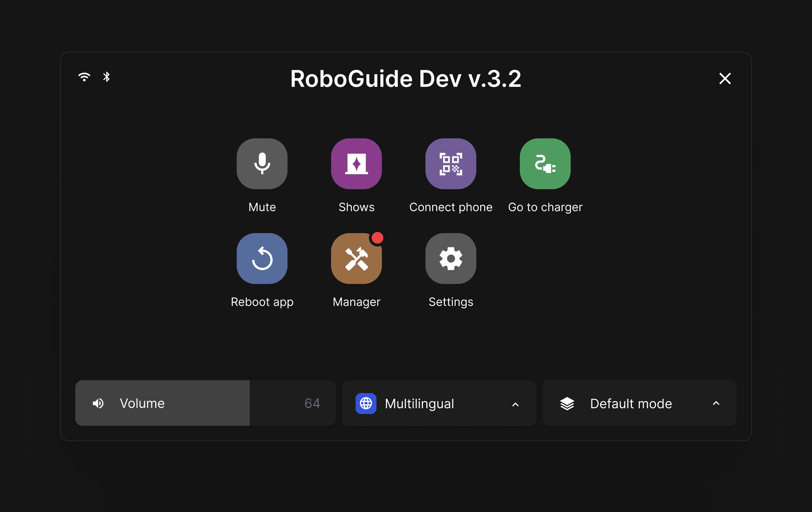The width and height of the screenshot is (812, 512).
Task: Click the speaker icon in Volume bar
Action: pos(98,403)
